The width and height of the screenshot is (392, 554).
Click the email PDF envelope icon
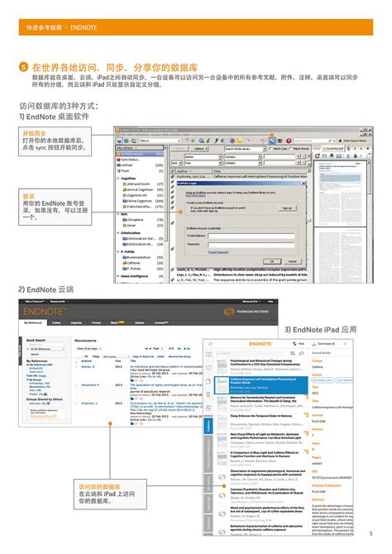click(338, 155)
